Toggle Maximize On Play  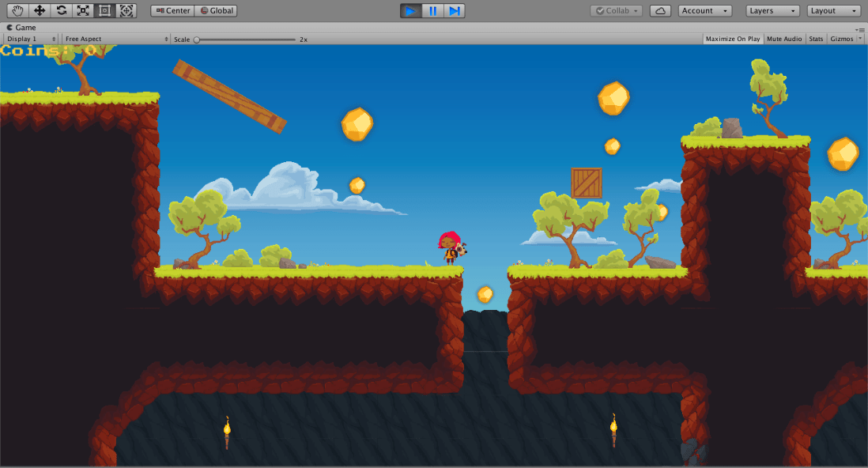point(732,39)
